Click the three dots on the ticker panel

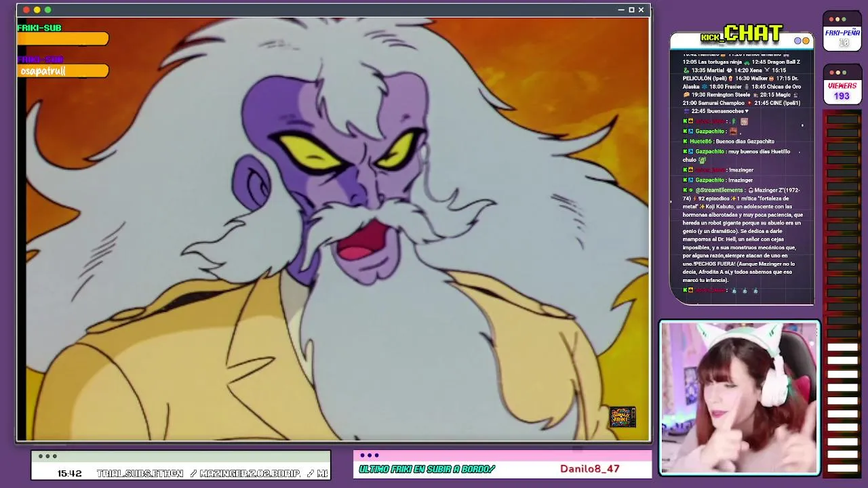coord(47,456)
